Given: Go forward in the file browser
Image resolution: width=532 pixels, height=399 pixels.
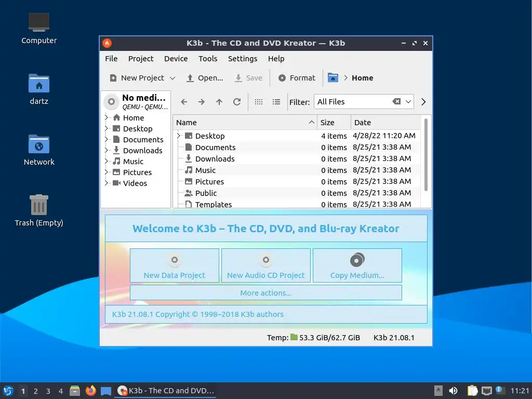Looking at the screenshot, I should pyautogui.click(x=202, y=102).
